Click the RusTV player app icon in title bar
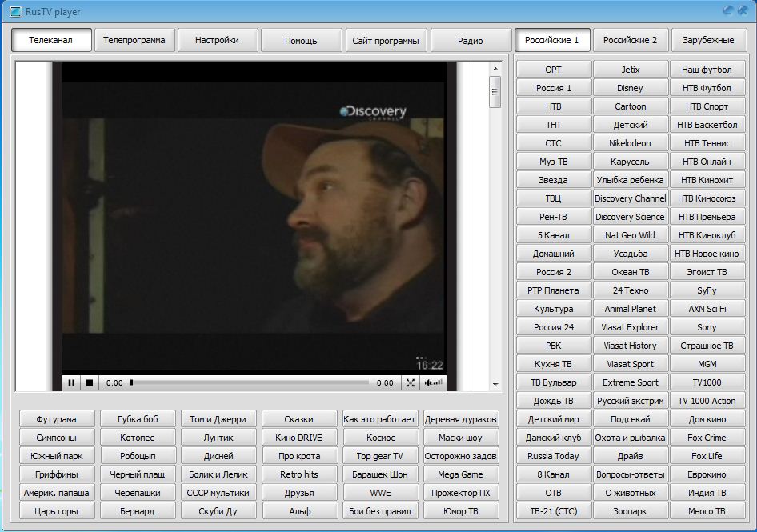The image size is (757, 532). (15, 12)
